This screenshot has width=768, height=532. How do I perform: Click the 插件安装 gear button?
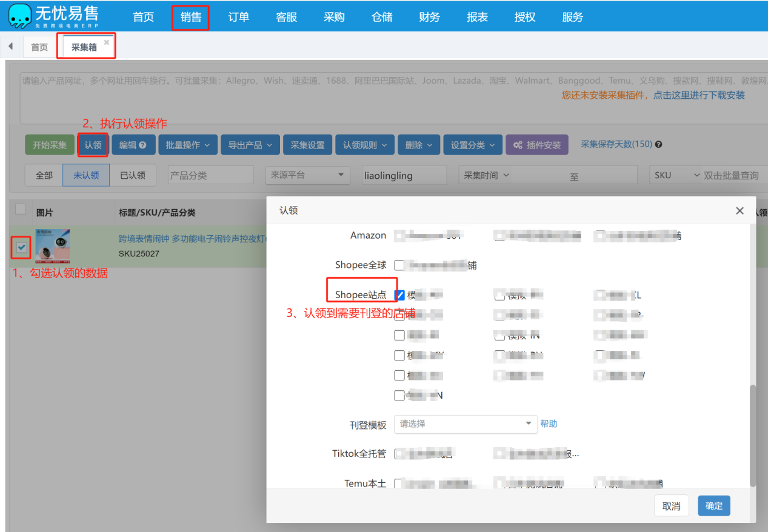536,145
